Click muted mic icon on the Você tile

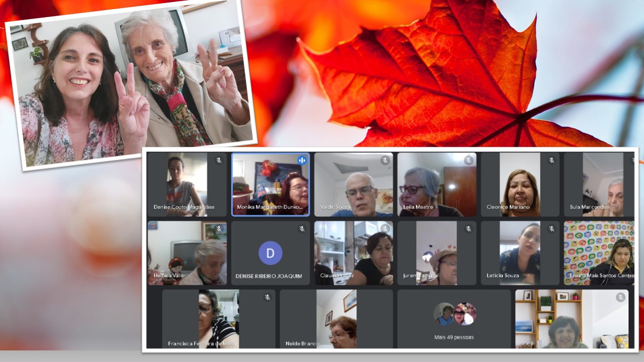tap(620, 297)
